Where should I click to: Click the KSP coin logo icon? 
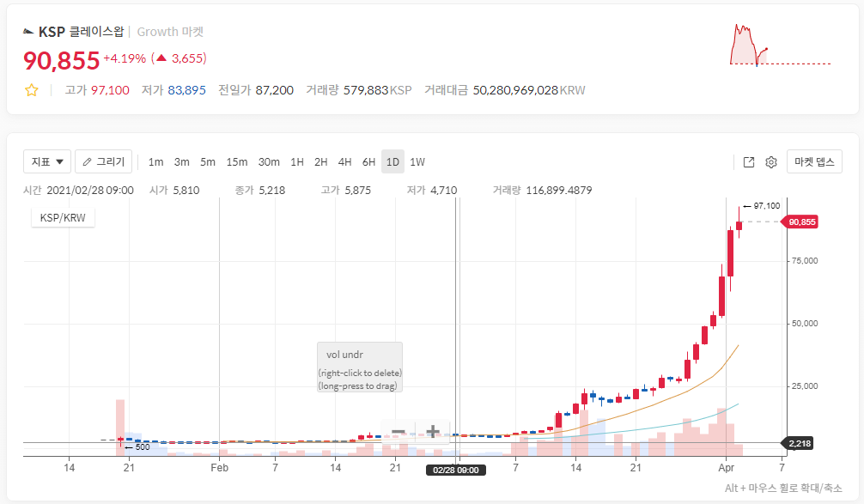coord(28,32)
